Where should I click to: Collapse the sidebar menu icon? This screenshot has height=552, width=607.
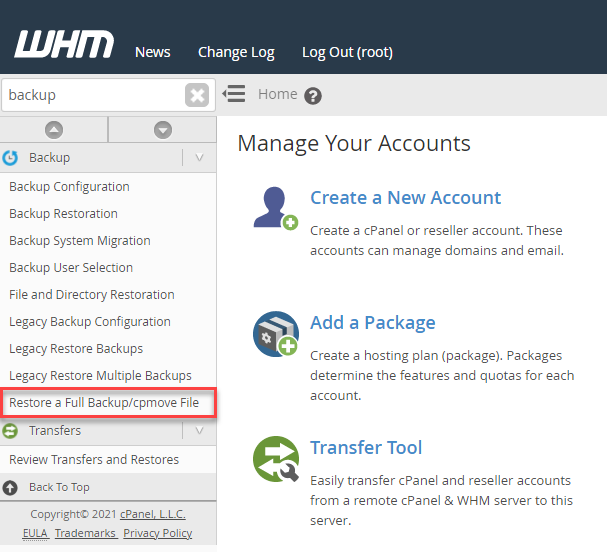(234, 94)
